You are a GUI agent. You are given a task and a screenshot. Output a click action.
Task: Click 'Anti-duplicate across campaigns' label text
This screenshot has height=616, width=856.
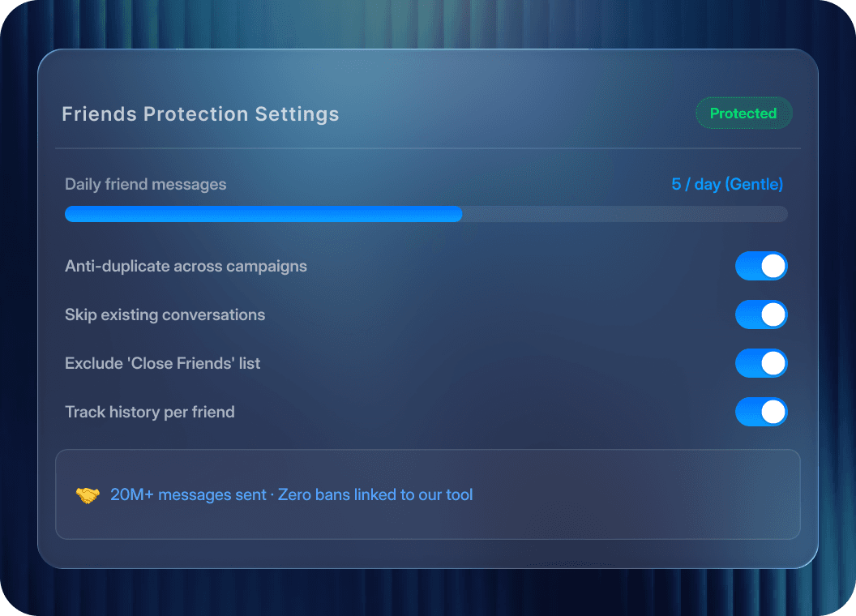tap(186, 266)
